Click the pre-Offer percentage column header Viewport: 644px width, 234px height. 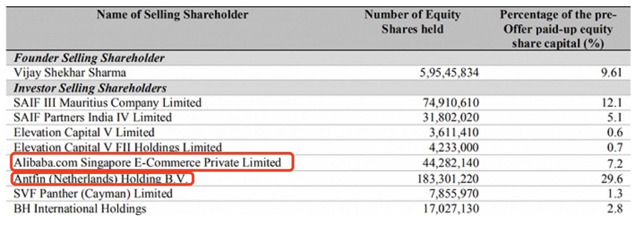pyautogui.click(x=558, y=29)
